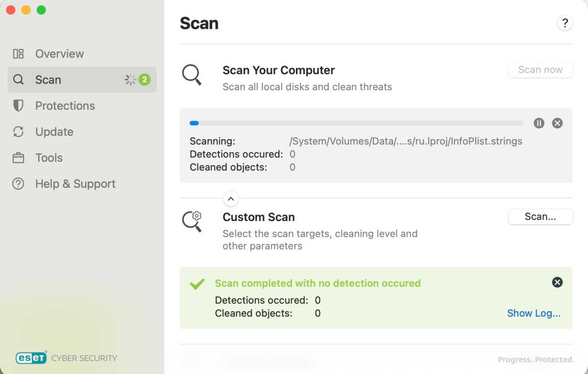Open Custom Scan via the Scan... button
The height and width of the screenshot is (374, 588).
coord(540,217)
